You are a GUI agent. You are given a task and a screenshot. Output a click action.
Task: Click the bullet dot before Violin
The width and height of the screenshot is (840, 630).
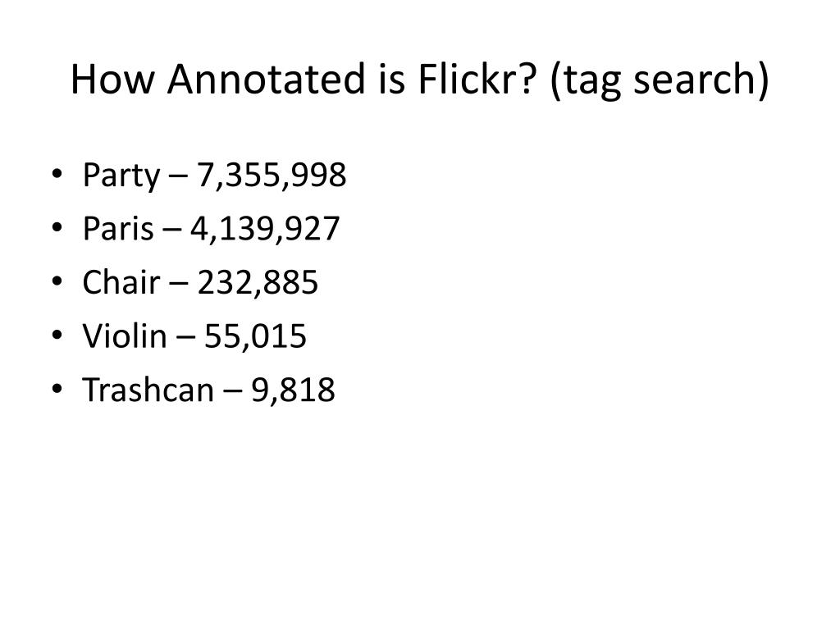[57, 335]
